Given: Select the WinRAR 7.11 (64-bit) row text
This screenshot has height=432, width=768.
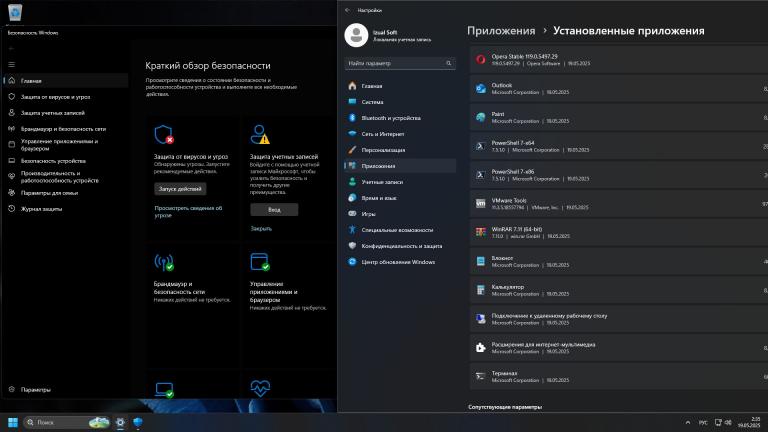Looking at the screenshot, I should pos(517,229).
